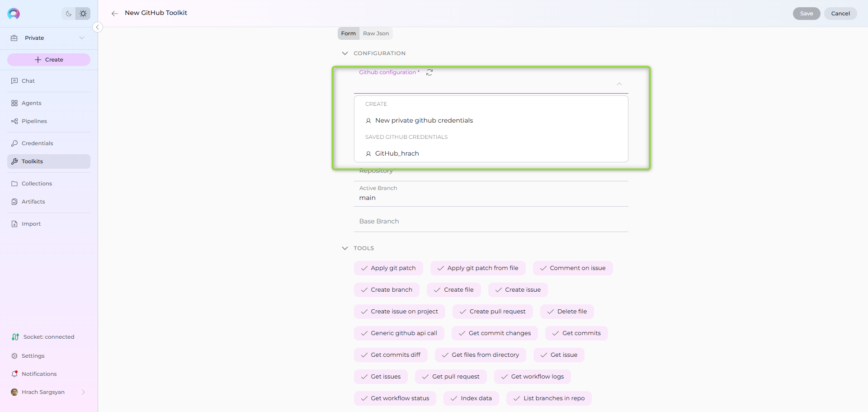Click the Create button

pos(49,60)
